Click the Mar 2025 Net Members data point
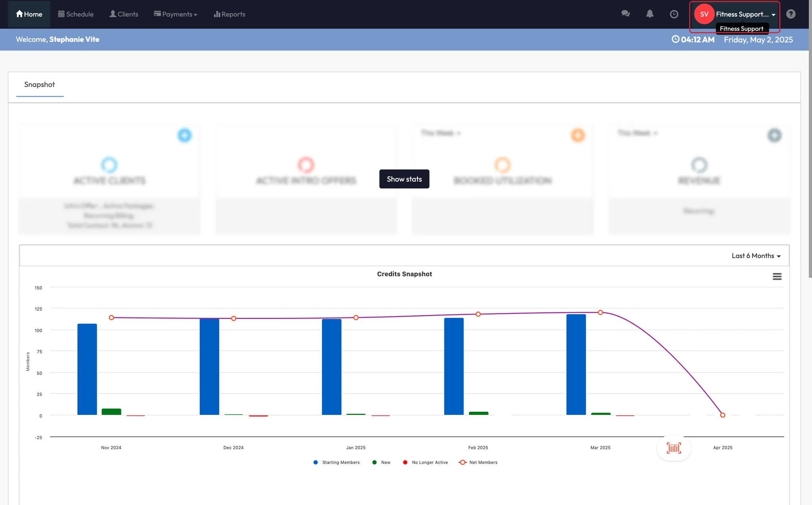Screen dimensions: 812x505 600,313
